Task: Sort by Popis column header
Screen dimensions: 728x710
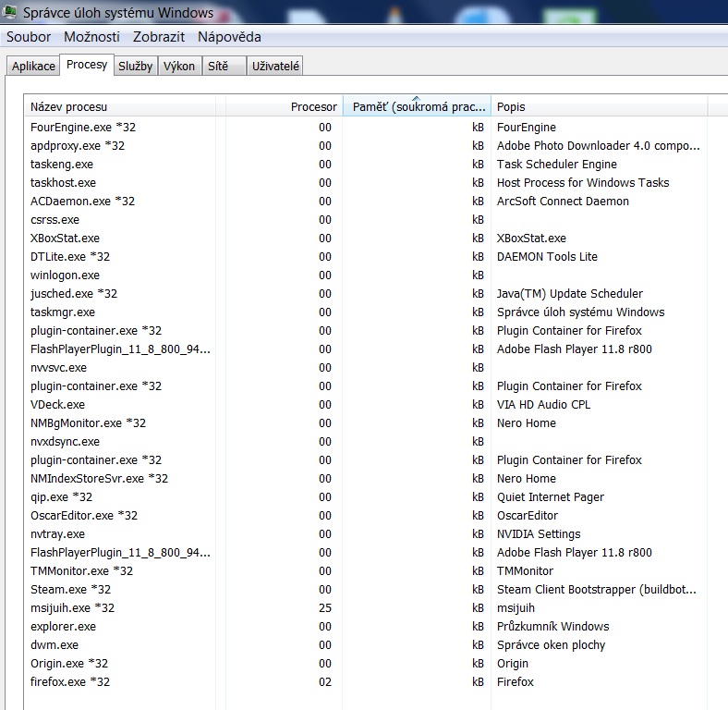Action: 599,107
